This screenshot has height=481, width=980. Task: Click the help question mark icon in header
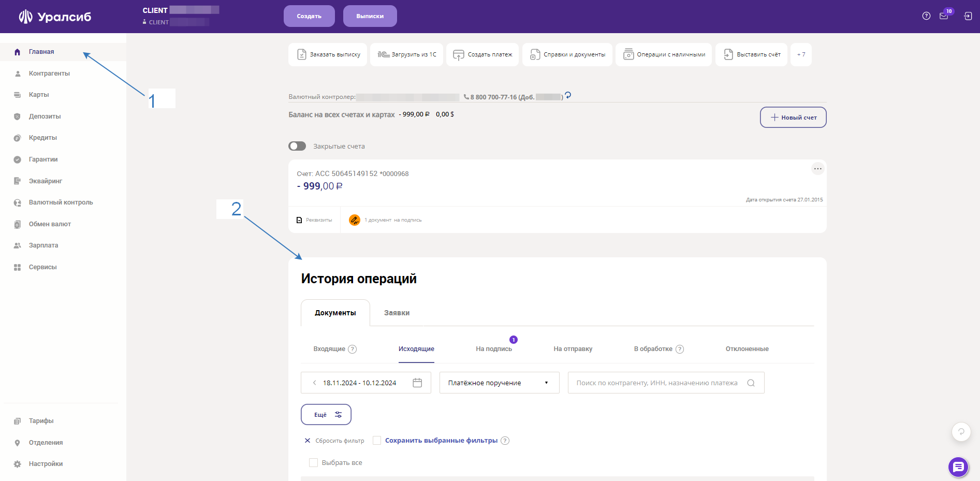(x=926, y=16)
